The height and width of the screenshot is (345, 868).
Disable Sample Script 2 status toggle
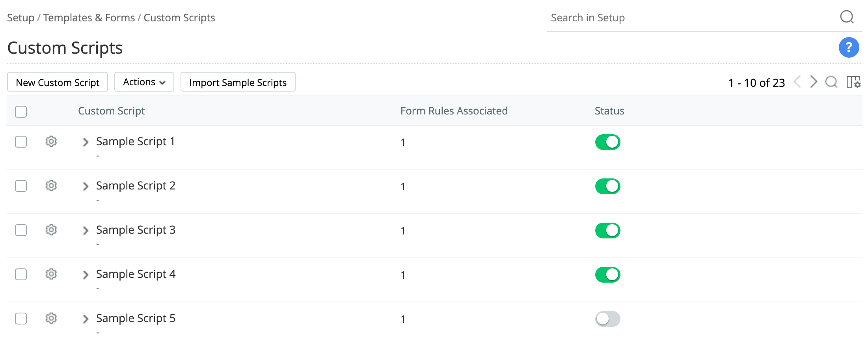click(x=607, y=186)
